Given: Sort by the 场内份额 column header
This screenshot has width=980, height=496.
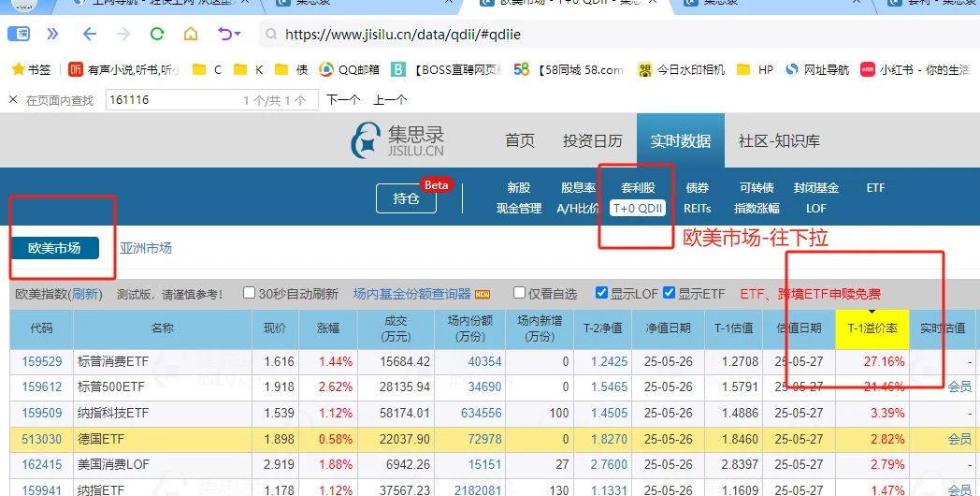Looking at the screenshot, I should point(469,328).
